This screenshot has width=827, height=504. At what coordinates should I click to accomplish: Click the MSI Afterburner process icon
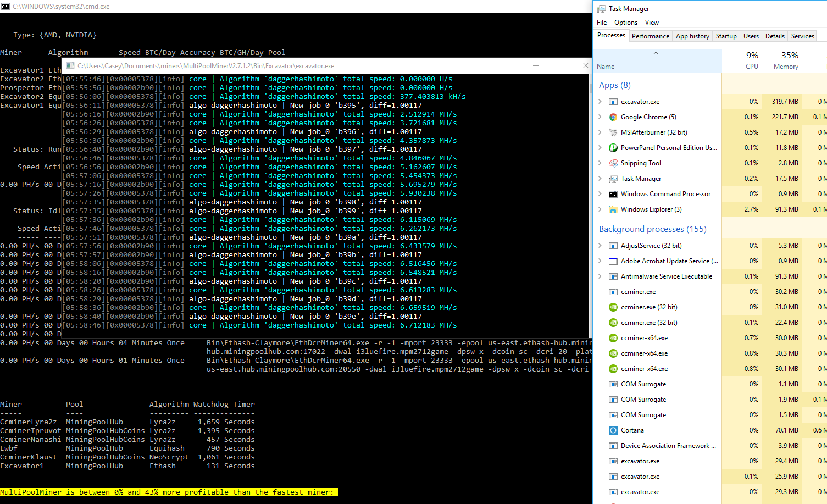point(613,132)
